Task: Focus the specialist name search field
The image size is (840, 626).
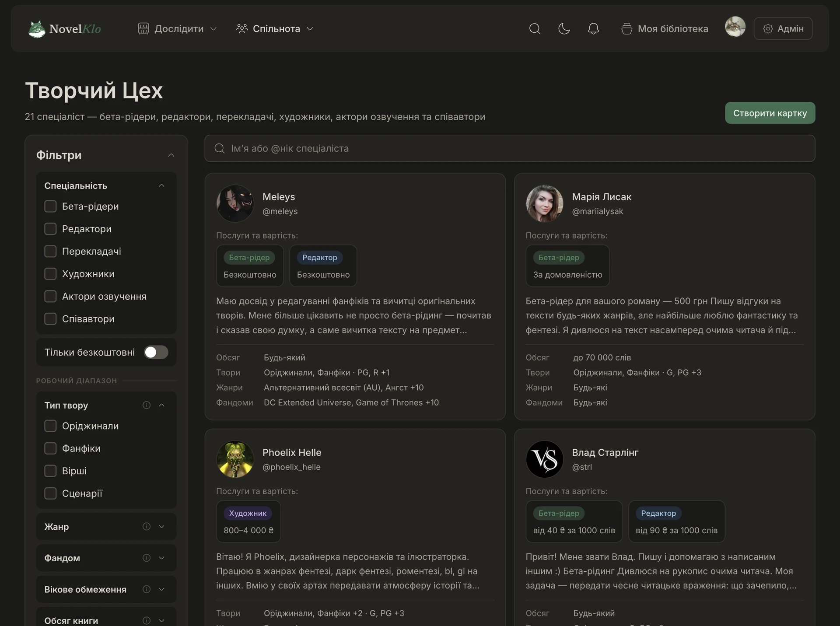Action: tap(510, 148)
